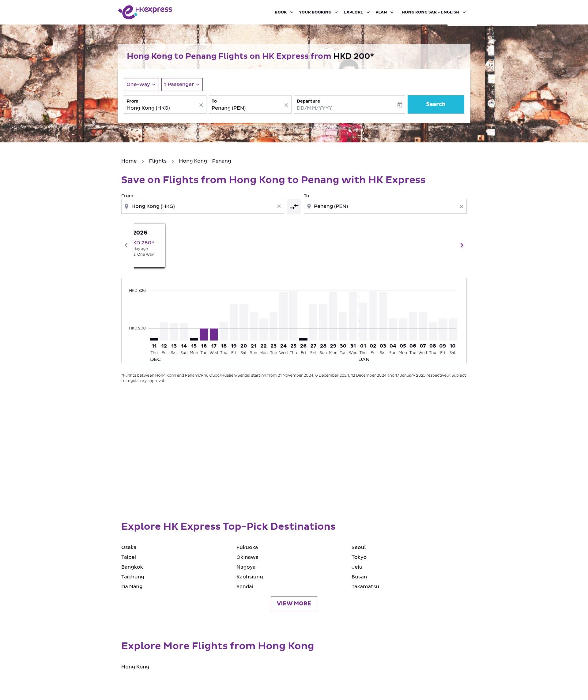Select the fare bar for 15 Mon
The height and width of the screenshot is (700, 588).
pos(194,339)
